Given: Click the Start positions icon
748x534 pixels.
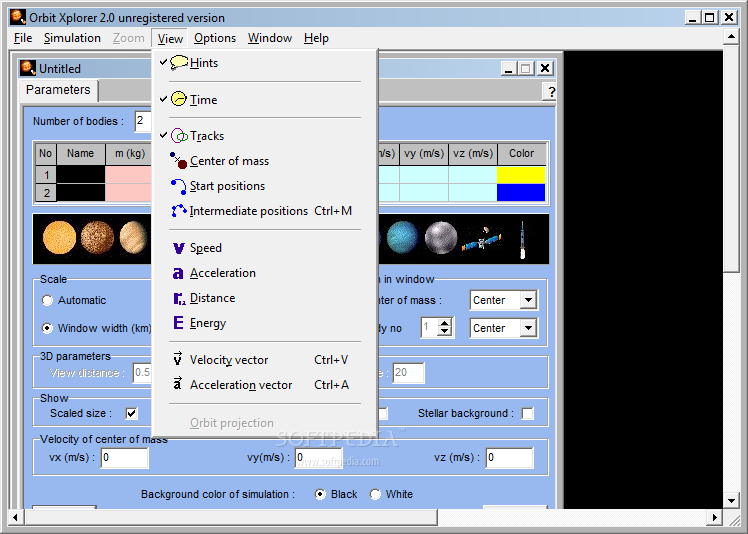Looking at the screenshot, I should (179, 186).
